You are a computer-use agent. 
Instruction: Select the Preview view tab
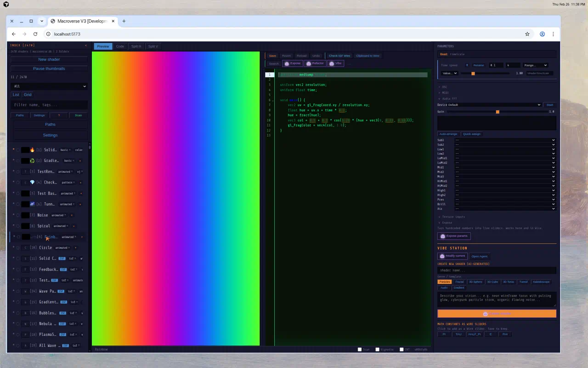pyautogui.click(x=103, y=46)
